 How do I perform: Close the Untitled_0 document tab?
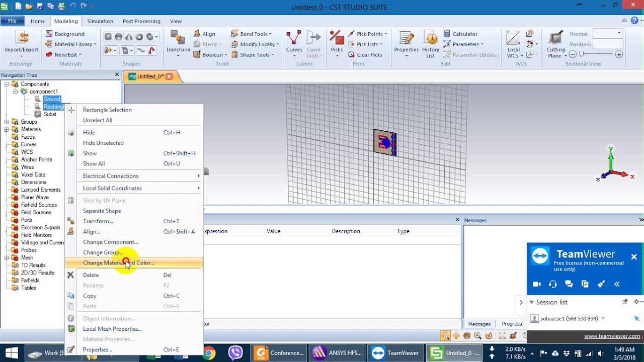pos(169,76)
